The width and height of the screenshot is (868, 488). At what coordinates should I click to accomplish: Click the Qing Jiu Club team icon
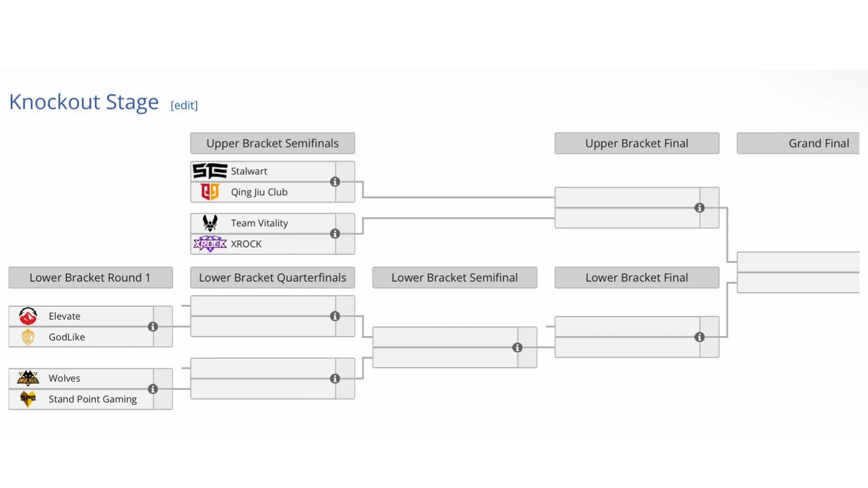(x=209, y=192)
